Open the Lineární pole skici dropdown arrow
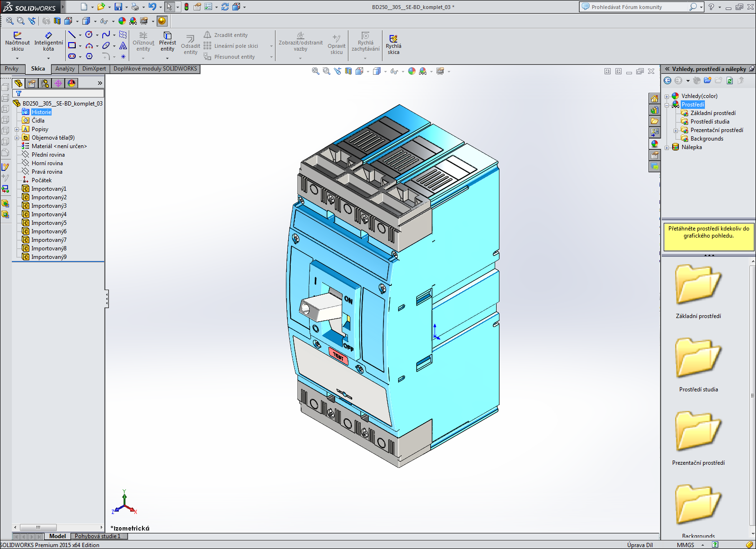This screenshot has height=549, width=756. point(271,46)
